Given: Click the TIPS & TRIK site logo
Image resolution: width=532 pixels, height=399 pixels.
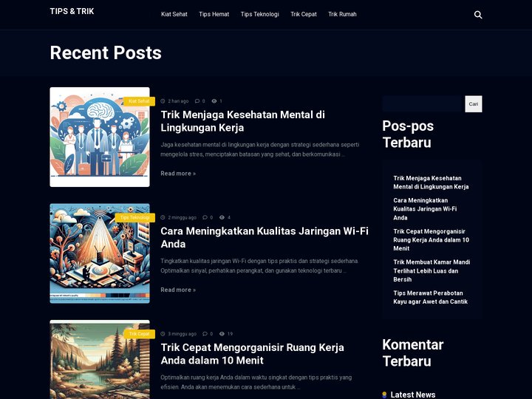Looking at the screenshot, I should click(x=72, y=11).
